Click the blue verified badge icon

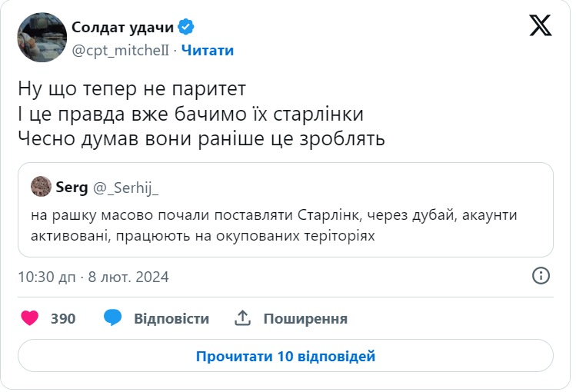click(186, 28)
